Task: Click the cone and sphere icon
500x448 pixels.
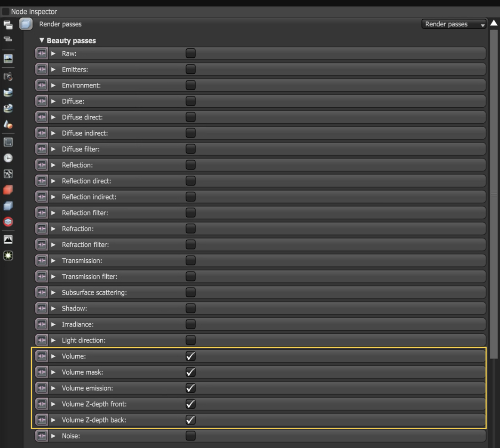Action: pyautogui.click(x=8, y=124)
